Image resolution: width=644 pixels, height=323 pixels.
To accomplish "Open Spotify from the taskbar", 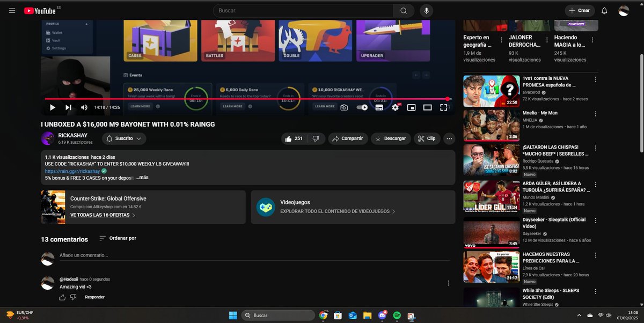I will click(397, 315).
